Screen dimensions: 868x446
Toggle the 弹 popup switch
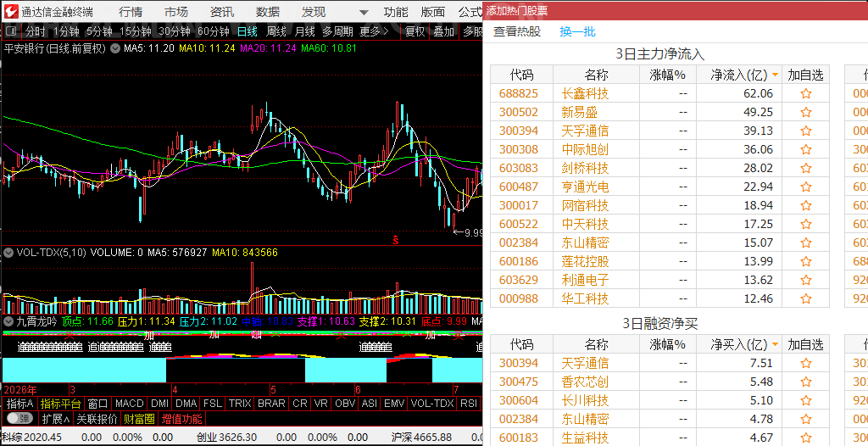(x=20, y=418)
